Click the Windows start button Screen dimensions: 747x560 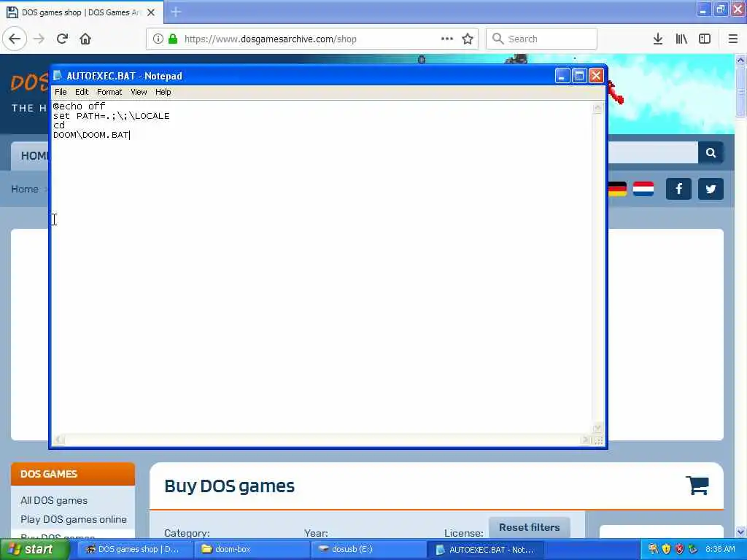34,550
